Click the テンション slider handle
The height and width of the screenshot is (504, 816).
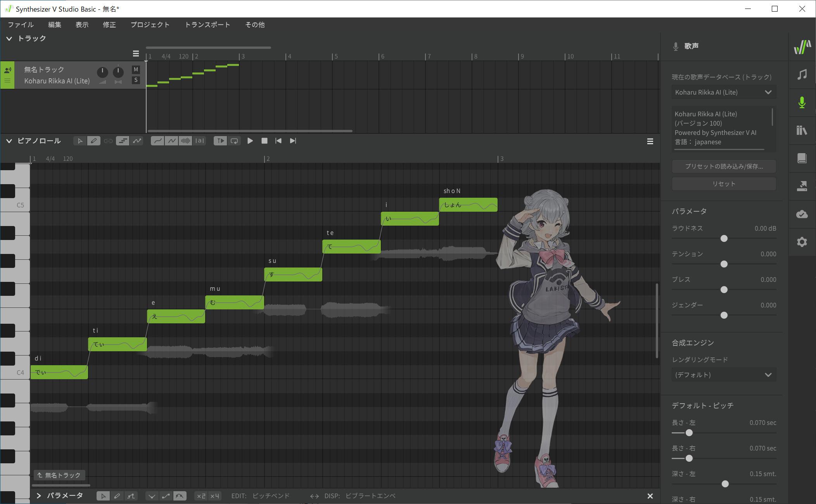point(724,264)
